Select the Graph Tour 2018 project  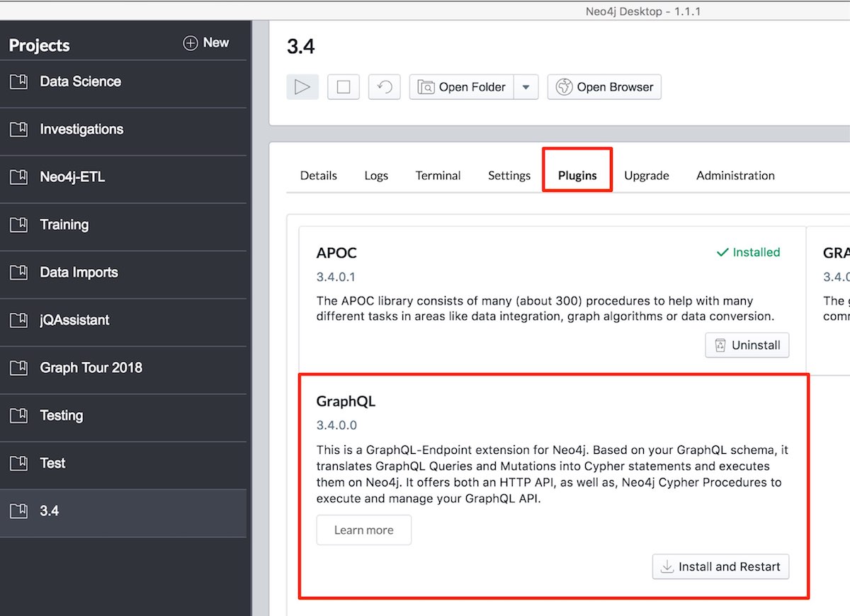(x=123, y=368)
